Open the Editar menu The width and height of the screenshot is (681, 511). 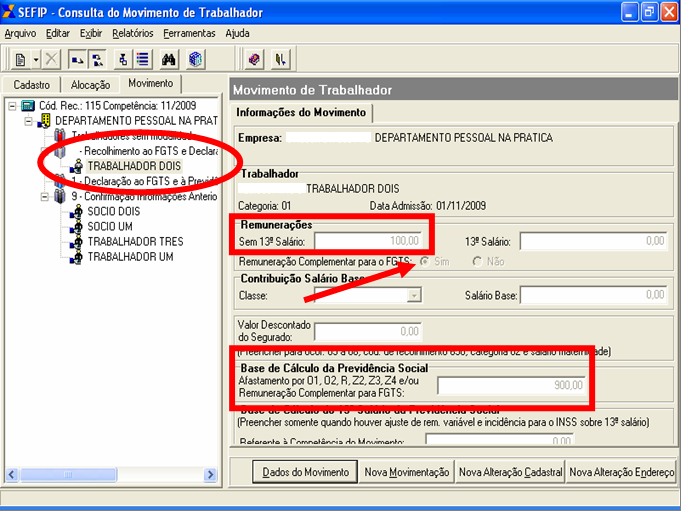pyautogui.click(x=58, y=33)
